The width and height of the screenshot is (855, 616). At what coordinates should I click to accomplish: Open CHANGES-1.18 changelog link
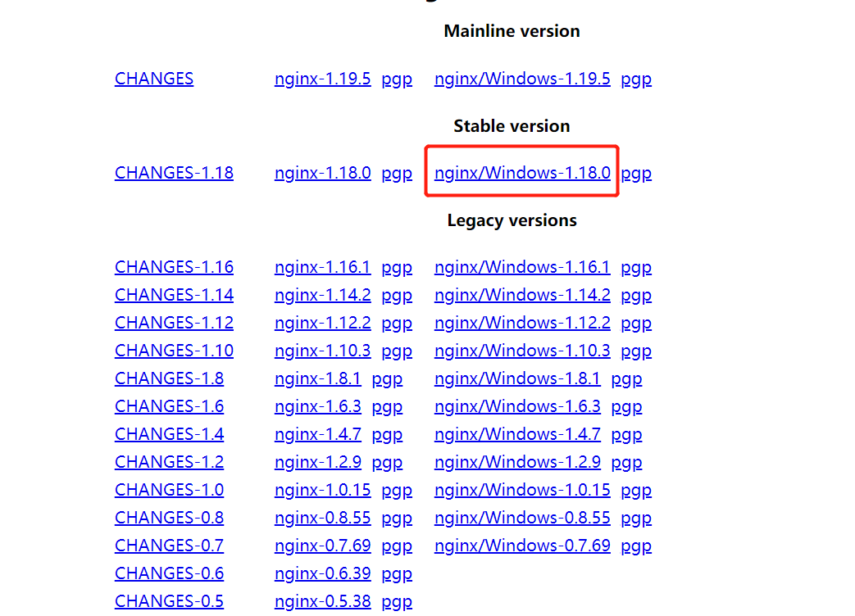[x=174, y=173]
